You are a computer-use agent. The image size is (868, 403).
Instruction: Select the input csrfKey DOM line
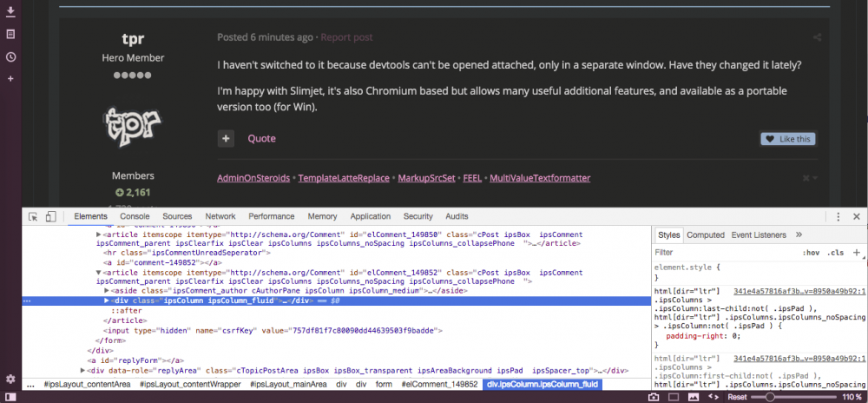[x=273, y=331]
